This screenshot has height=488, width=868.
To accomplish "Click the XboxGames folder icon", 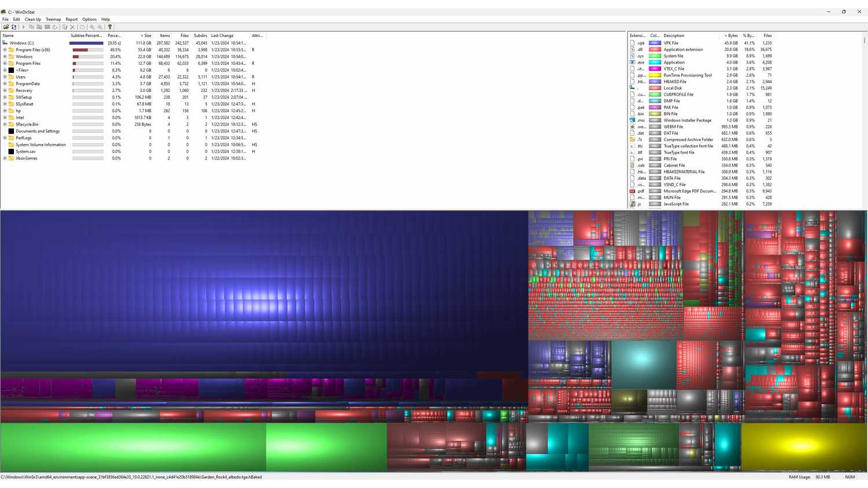I will tap(11, 158).
